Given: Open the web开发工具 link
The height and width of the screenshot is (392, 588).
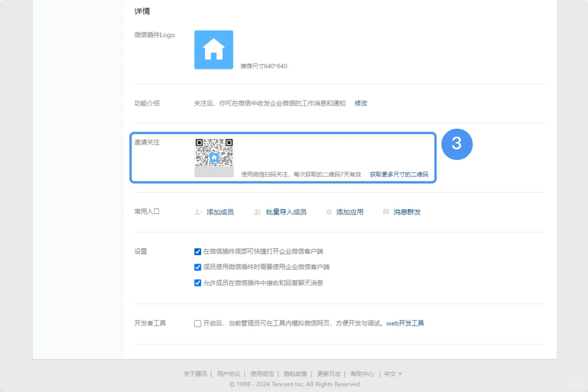Looking at the screenshot, I should pyautogui.click(x=405, y=323).
